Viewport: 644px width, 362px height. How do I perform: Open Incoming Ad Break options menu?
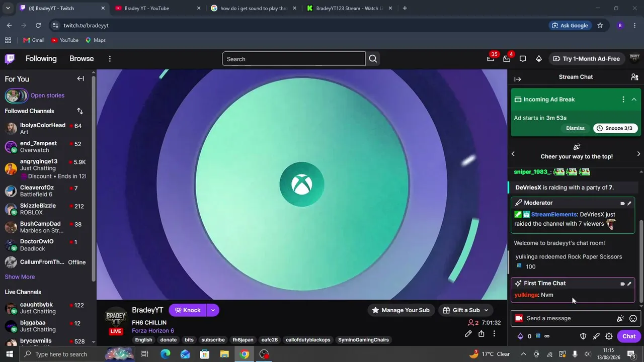[623, 100]
